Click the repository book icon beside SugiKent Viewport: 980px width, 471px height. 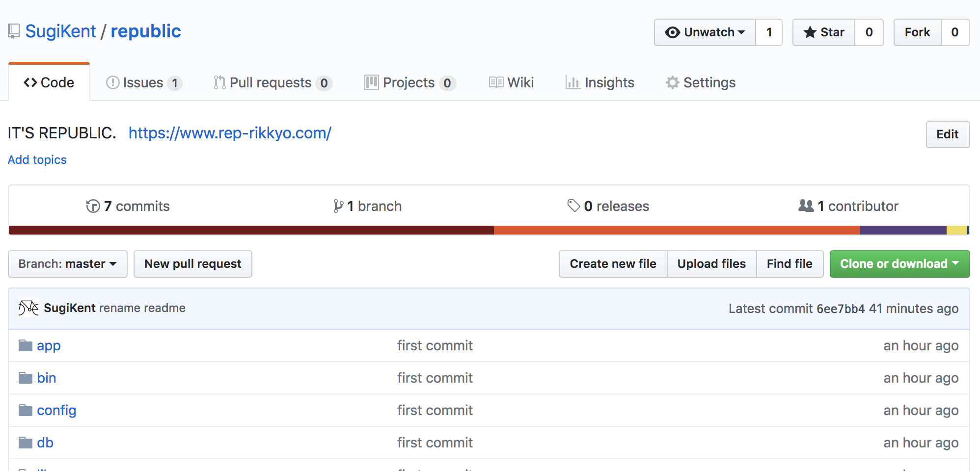(x=14, y=31)
